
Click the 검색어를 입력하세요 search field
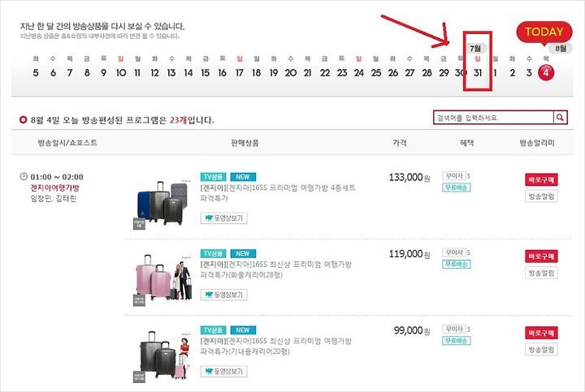pyautogui.click(x=494, y=118)
